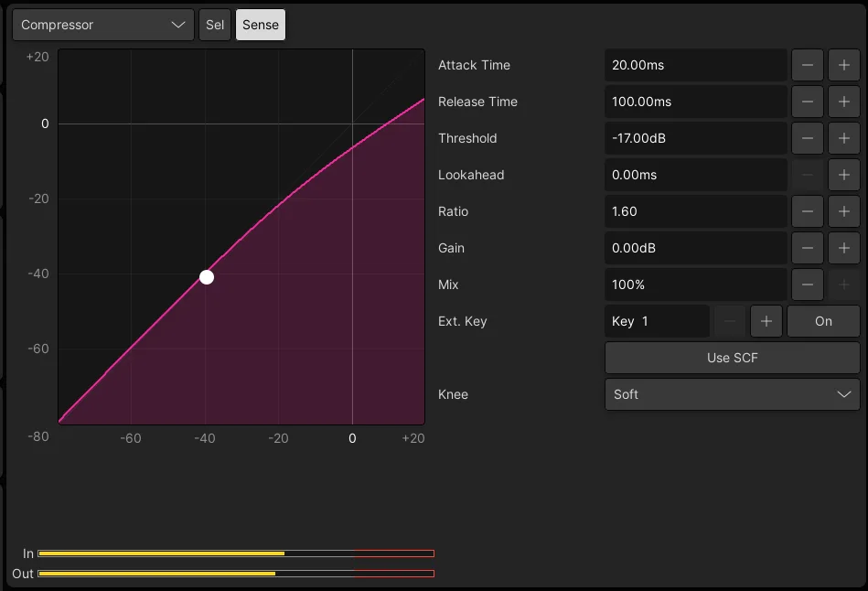Increase Lookahead with plus button

pos(843,175)
